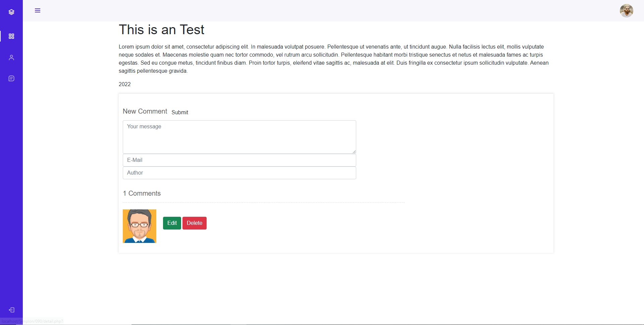
Task: Edit the existing comment
Action: click(x=172, y=223)
